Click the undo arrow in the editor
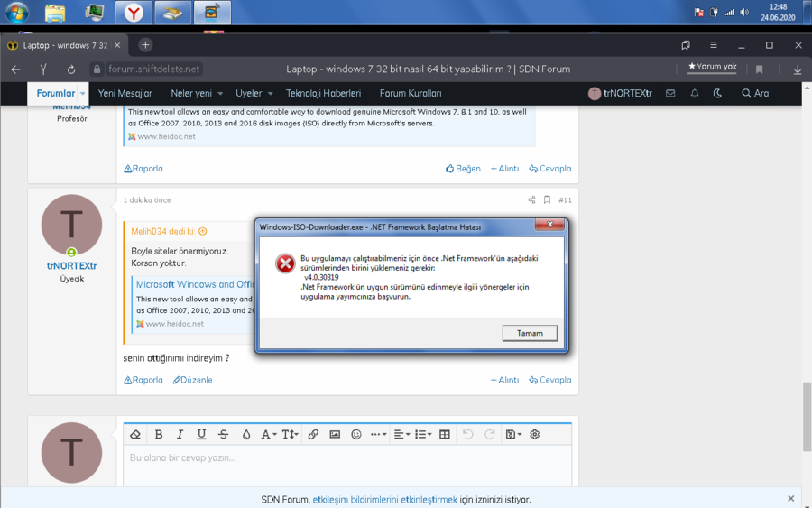Image resolution: width=812 pixels, height=508 pixels. click(x=467, y=435)
